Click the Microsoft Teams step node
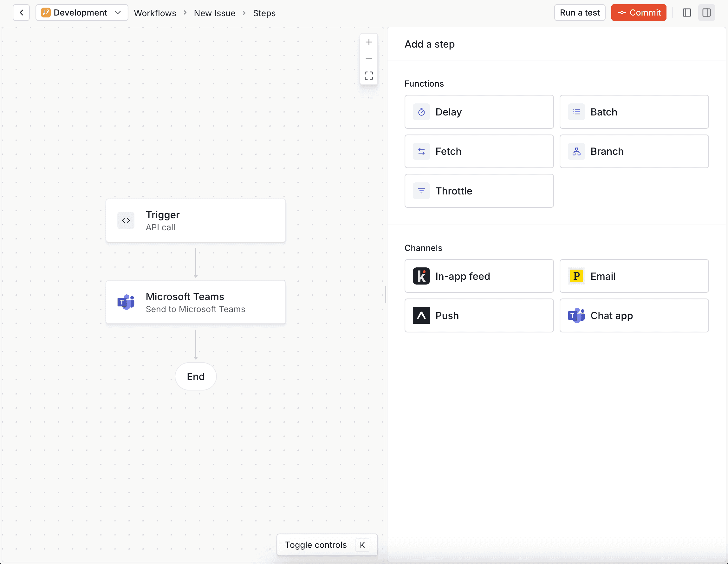Image resolution: width=728 pixels, height=564 pixels. tap(195, 302)
